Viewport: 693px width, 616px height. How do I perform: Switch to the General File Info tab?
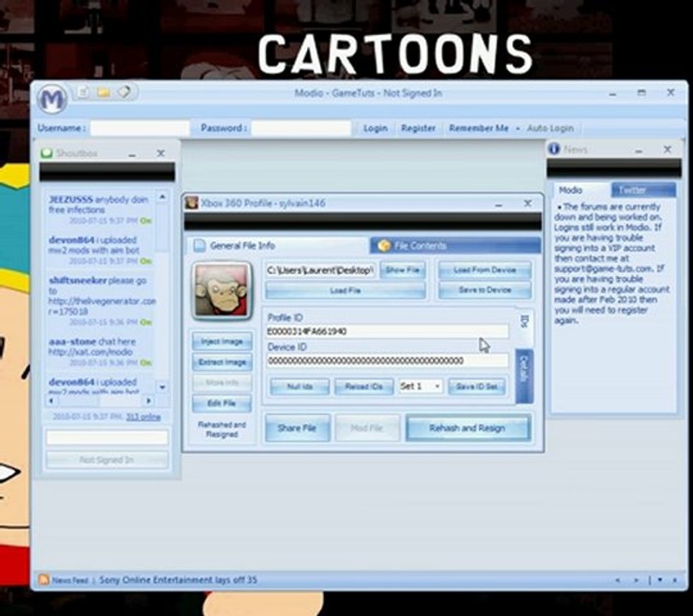[x=277, y=246]
